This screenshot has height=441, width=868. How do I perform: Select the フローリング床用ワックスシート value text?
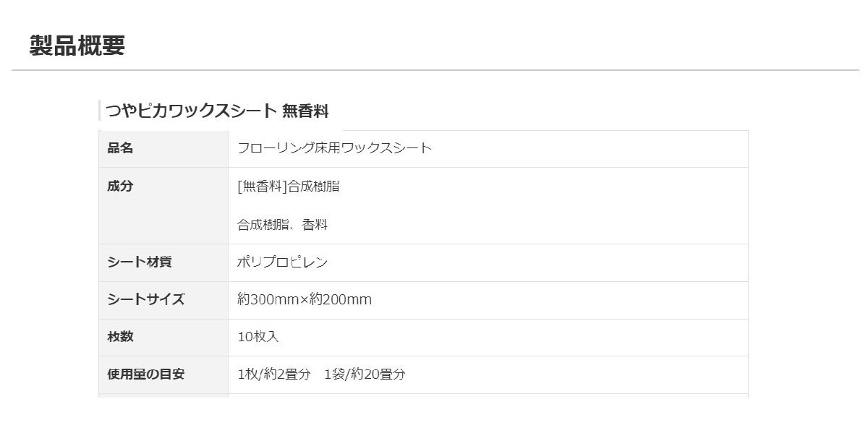[x=334, y=148]
